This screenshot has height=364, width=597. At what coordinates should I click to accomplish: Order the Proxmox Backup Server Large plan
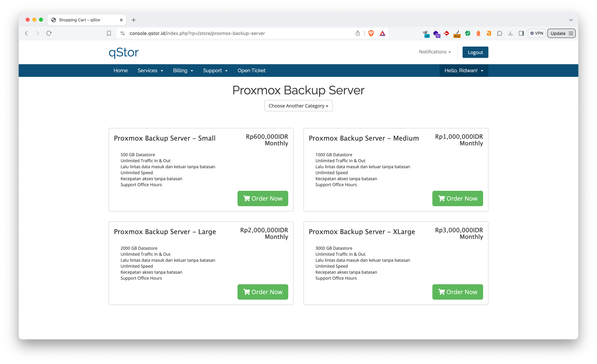263,292
